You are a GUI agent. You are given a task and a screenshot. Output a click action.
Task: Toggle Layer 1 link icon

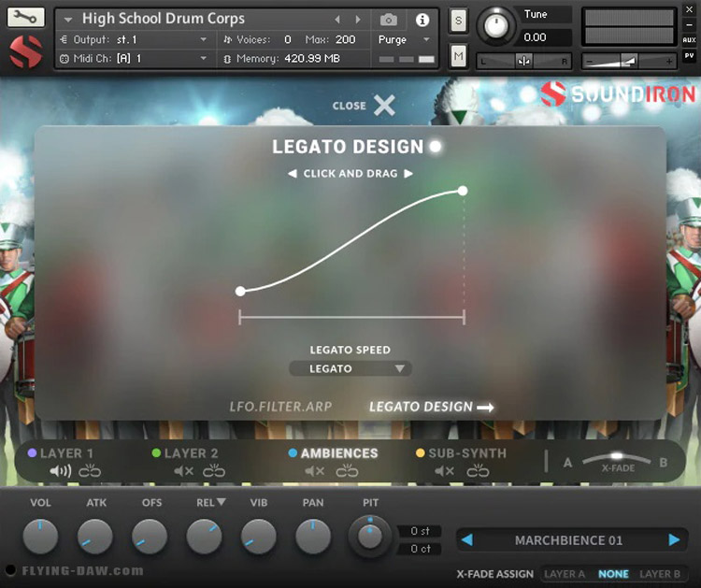(90, 471)
